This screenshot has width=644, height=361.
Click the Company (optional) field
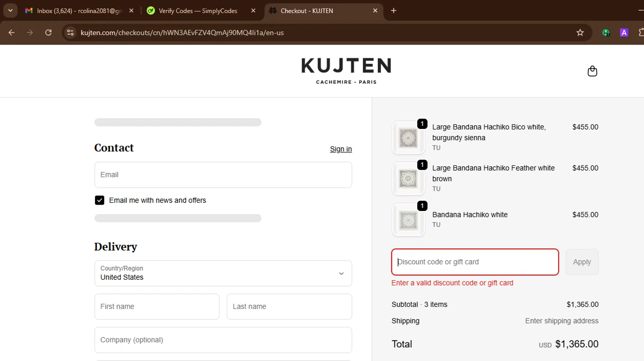(223, 340)
